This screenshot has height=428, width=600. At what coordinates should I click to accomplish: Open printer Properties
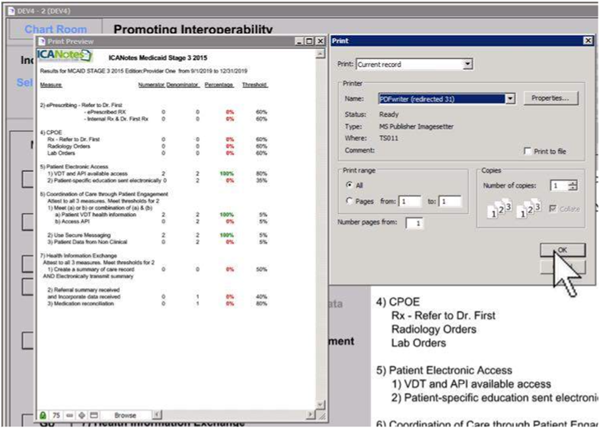pos(551,98)
